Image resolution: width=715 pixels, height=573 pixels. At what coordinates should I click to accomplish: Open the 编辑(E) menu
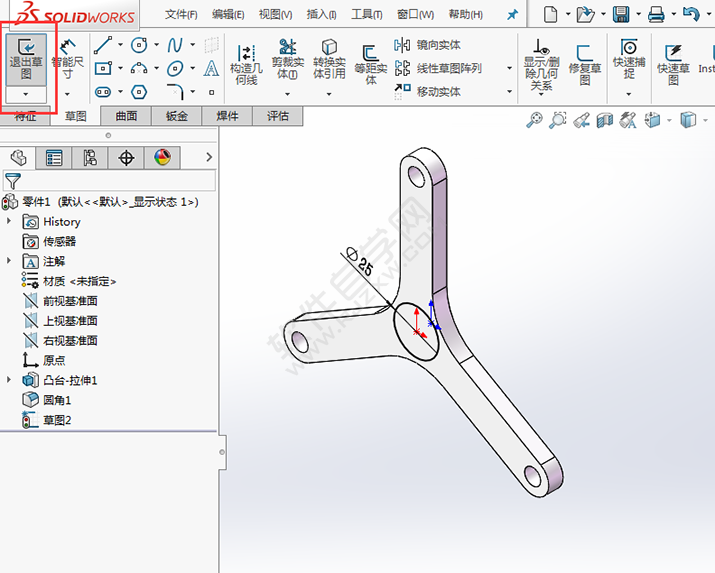[x=228, y=15]
